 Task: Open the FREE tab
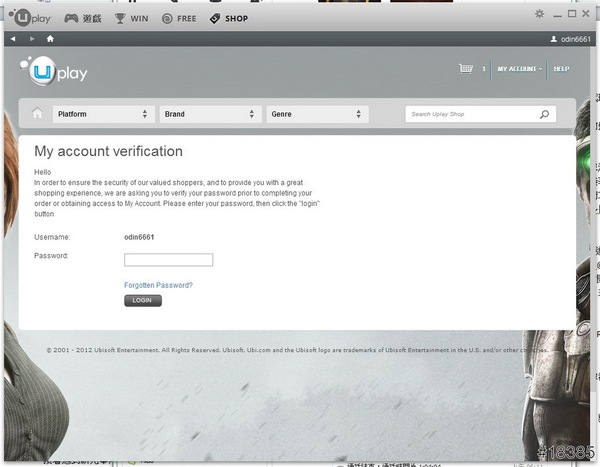pos(180,18)
